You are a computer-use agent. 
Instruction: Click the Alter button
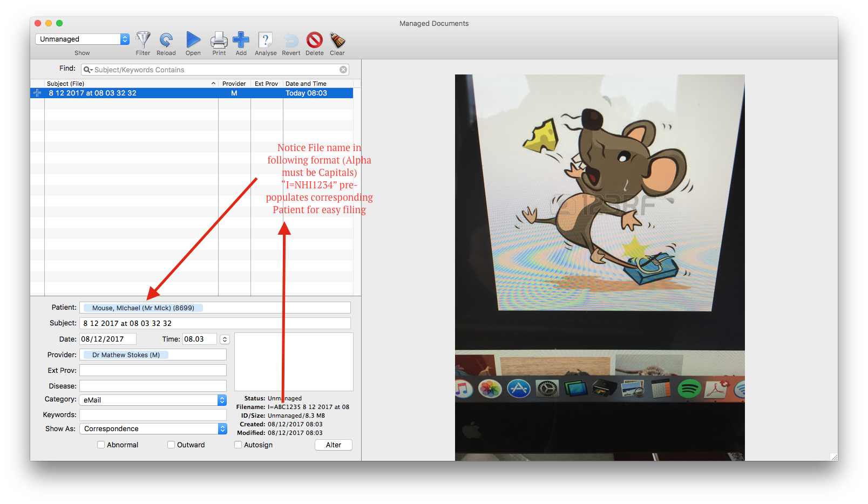pyautogui.click(x=334, y=445)
